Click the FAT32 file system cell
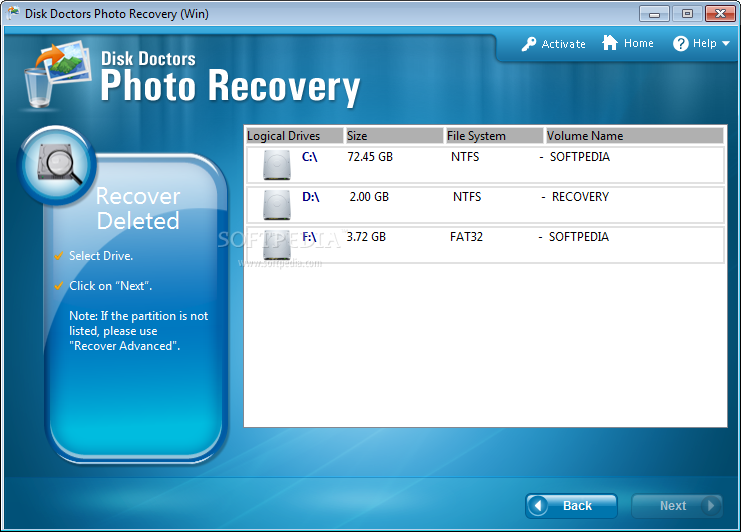This screenshot has height=532, width=741. [466, 237]
